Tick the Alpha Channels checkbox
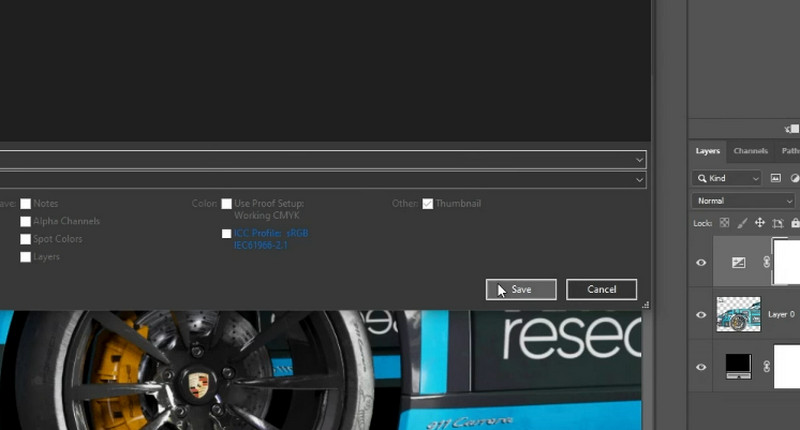Image resolution: width=800 pixels, height=430 pixels. click(x=26, y=221)
